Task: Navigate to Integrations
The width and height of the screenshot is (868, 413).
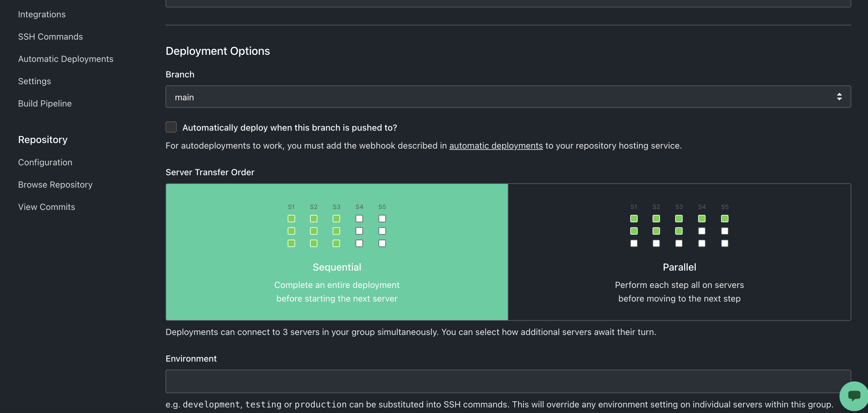Action: coord(42,14)
